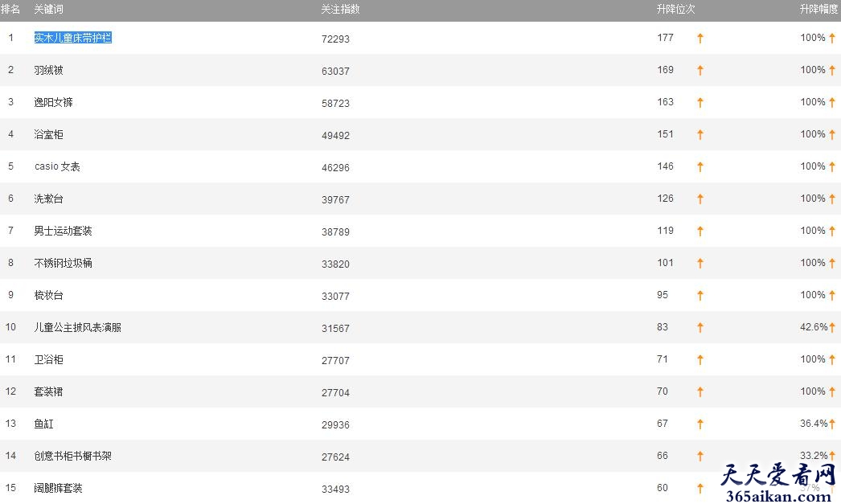Click the rank-change arrow in the 男士运动套装 row

[x=700, y=231]
